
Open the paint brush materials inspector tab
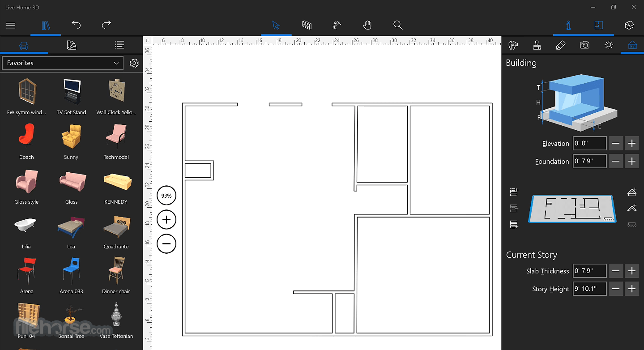[x=537, y=45]
